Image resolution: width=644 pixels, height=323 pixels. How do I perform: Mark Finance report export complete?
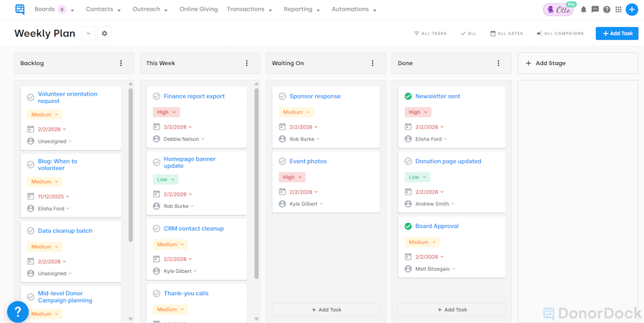[156, 96]
